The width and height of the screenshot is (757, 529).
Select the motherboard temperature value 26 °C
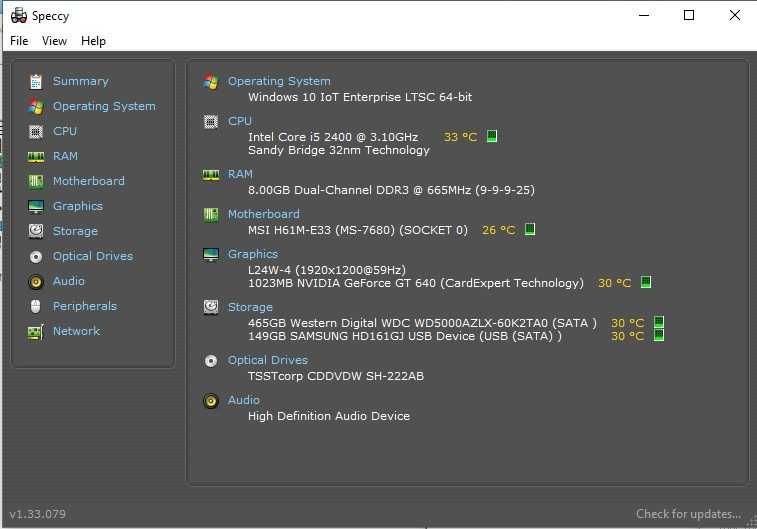[498, 230]
